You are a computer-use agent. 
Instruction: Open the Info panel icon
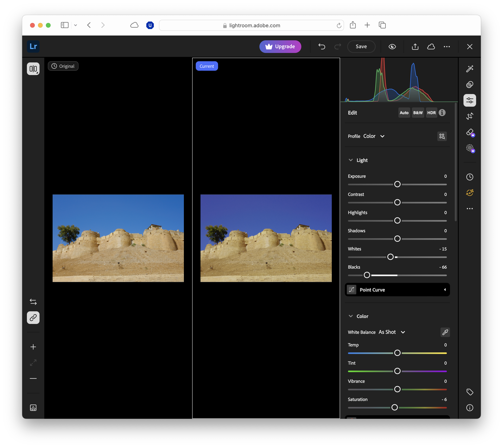(x=470, y=408)
